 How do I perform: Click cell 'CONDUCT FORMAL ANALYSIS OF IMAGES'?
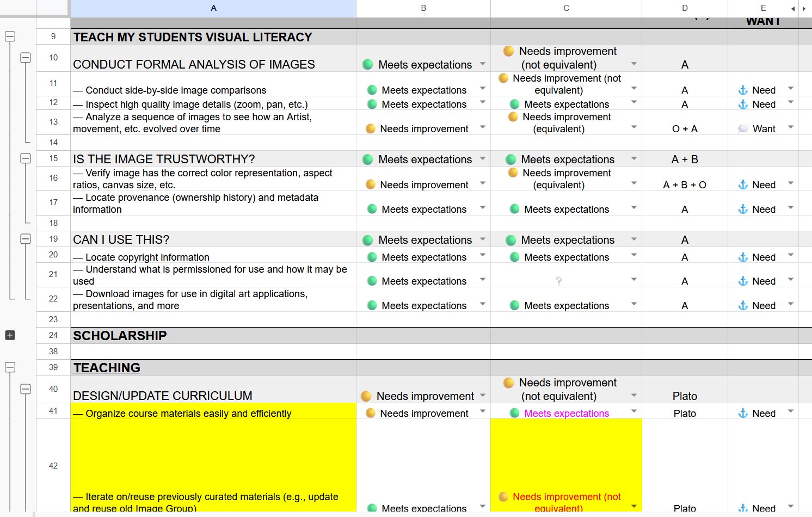coord(213,58)
